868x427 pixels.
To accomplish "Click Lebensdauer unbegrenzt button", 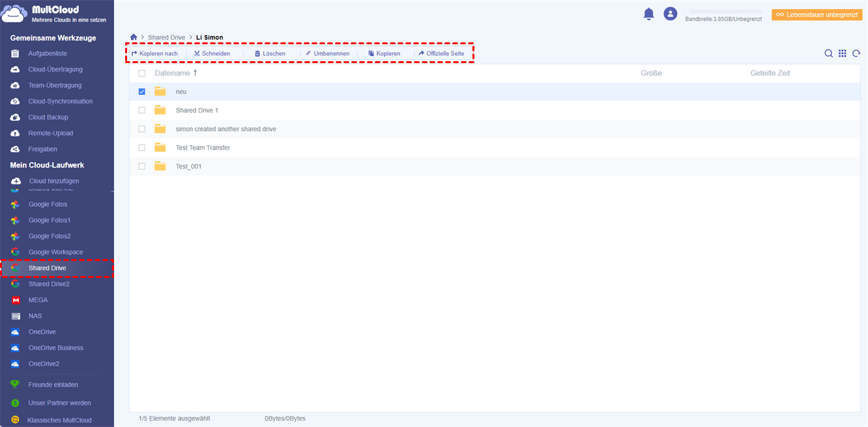I will [817, 14].
